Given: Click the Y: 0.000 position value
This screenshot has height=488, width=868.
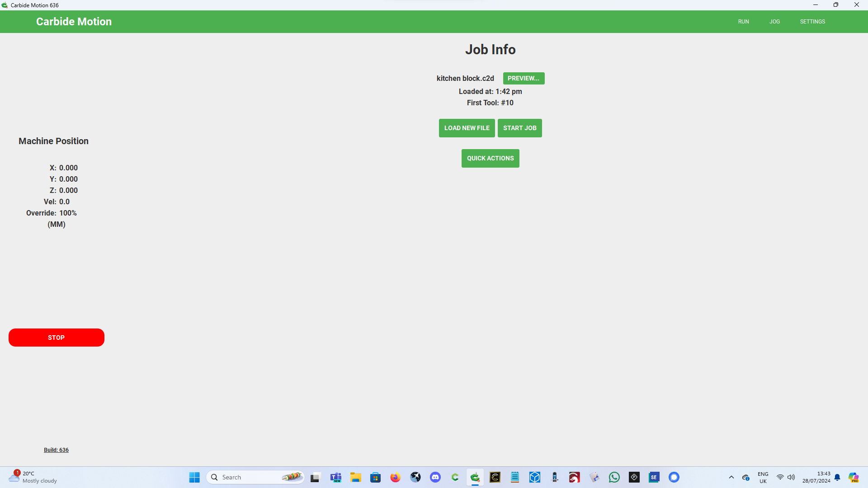Looking at the screenshot, I should 64,179.
